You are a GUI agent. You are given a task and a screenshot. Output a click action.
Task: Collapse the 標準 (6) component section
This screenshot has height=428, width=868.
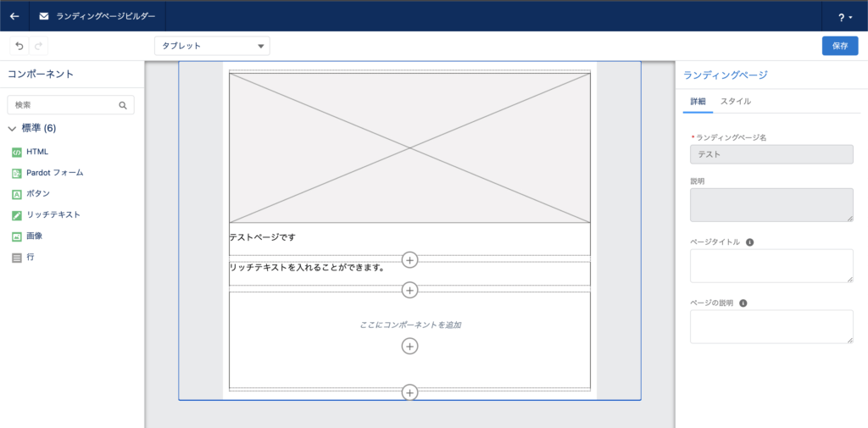13,129
